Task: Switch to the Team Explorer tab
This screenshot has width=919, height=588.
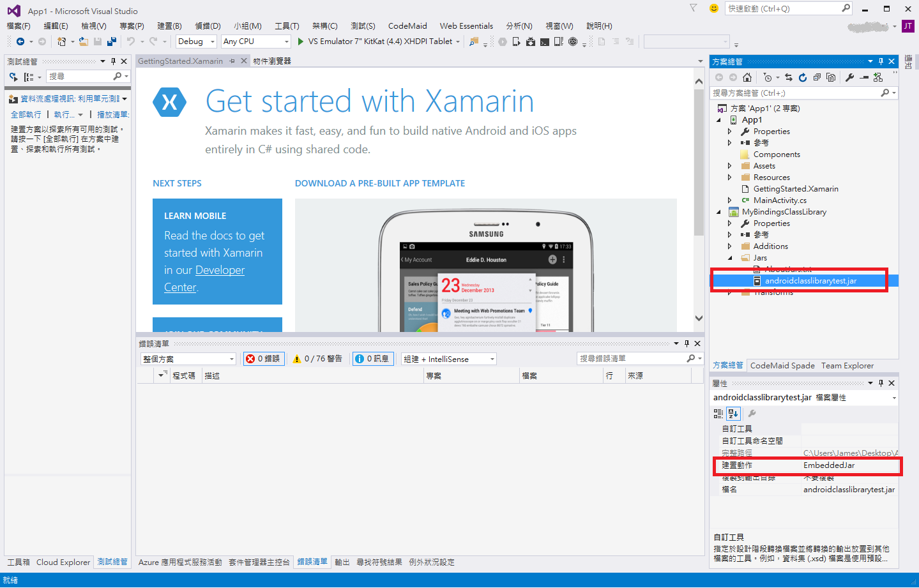Action: pyautogui.click(x=847, y=366)
